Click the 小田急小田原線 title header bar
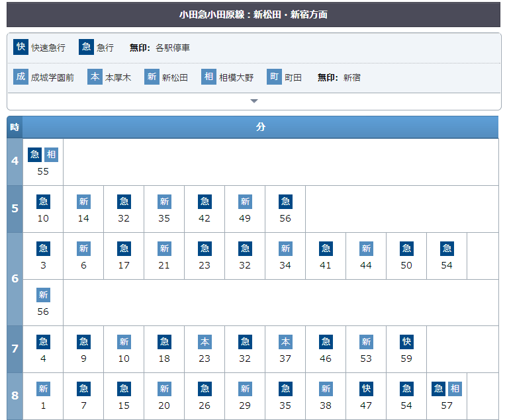 pos(253,14)
